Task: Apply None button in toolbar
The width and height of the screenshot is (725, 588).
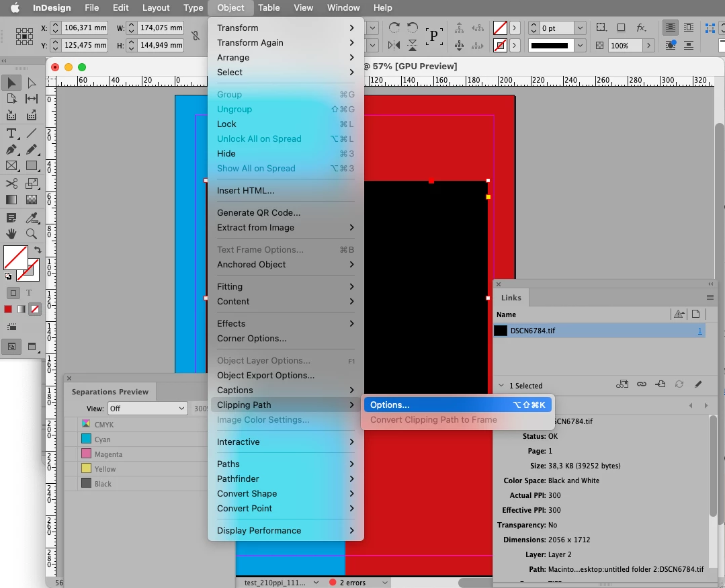Action: click(x=35, y=309)
